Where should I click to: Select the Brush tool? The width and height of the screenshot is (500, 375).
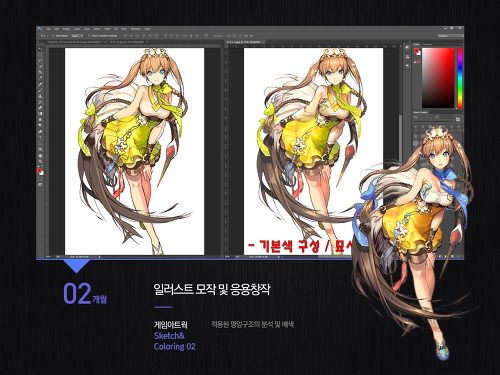pos(40,90)
